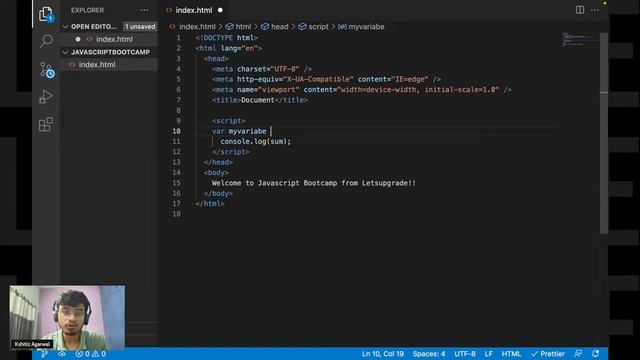
Task: Change indentation via Spaces: 4
Action: coord(429,354)
